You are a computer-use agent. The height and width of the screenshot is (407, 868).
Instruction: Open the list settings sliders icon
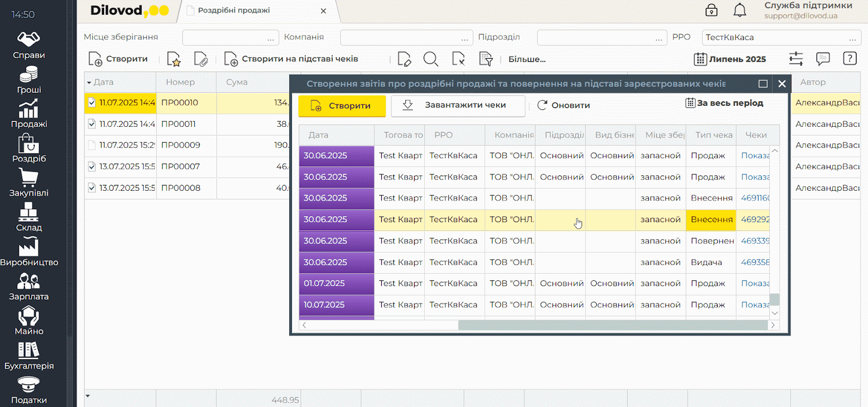[796, 59]
